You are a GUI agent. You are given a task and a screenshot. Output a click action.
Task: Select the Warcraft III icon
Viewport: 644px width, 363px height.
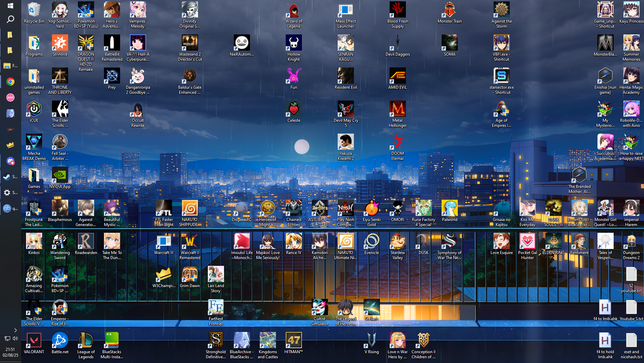pyautogui.click(x=164, y=244)
